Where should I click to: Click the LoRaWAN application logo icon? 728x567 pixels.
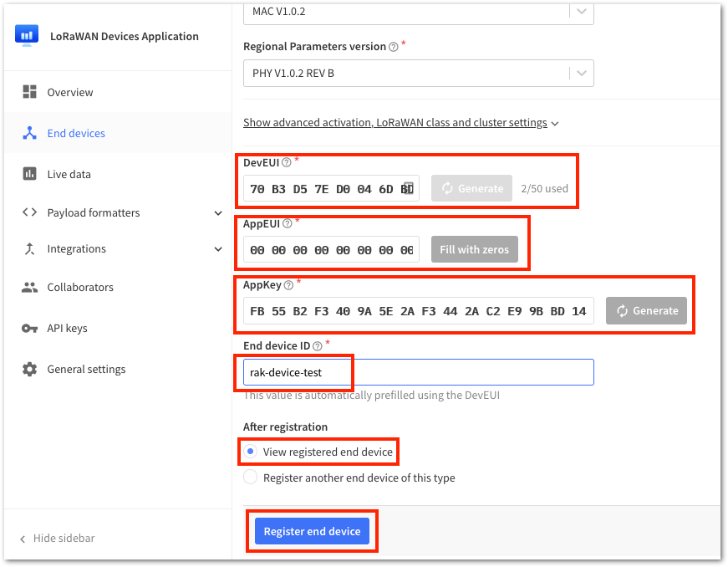[x=27, y=36]
